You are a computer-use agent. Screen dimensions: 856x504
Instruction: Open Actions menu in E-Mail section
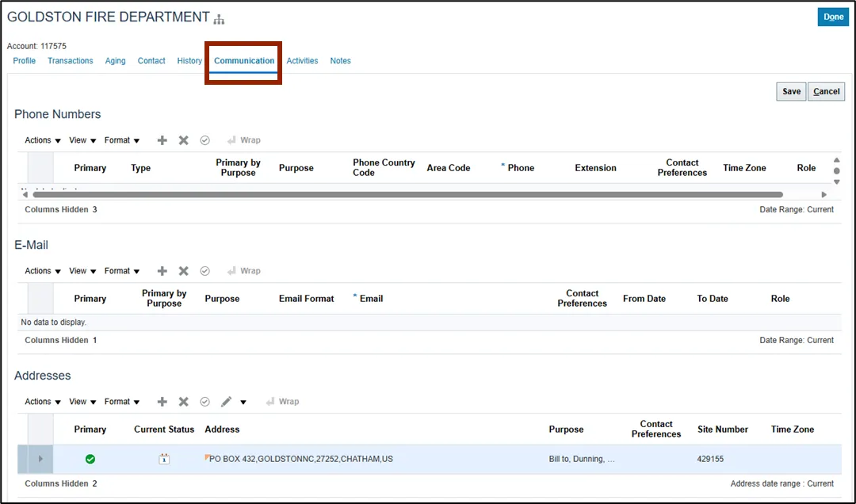43,271
